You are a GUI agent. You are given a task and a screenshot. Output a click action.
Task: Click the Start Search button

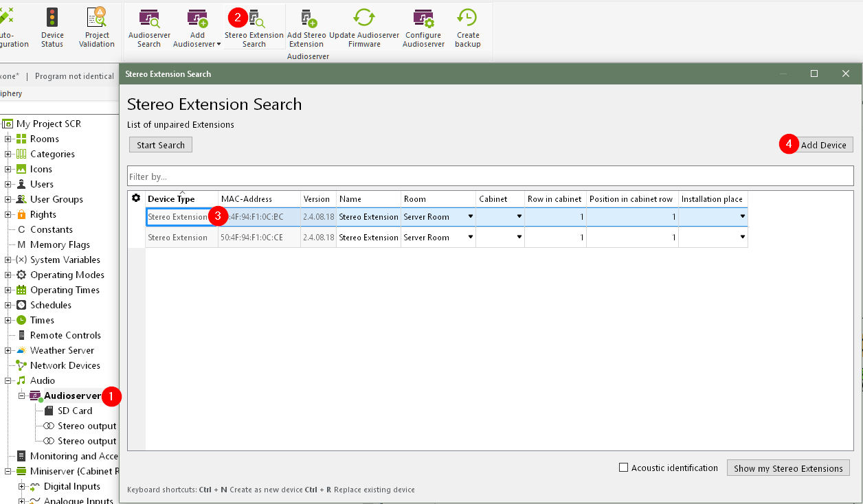pyautogui.click(x=161, y=145)
